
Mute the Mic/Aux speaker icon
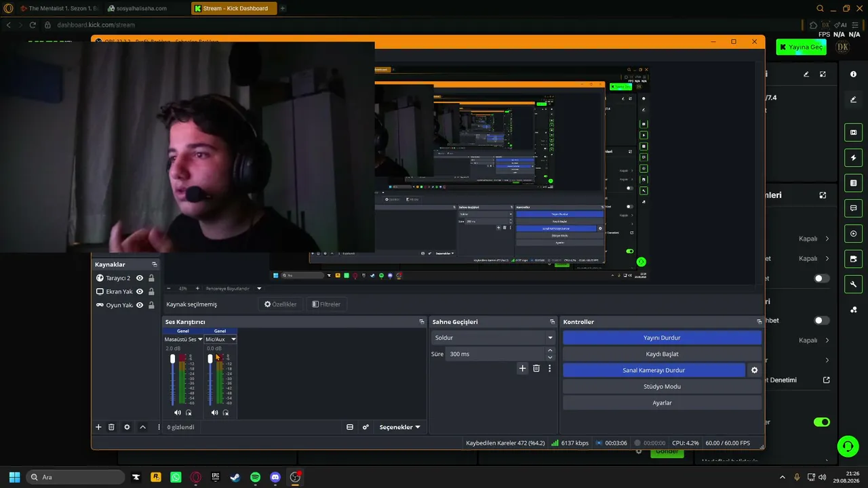coord(215,413)
